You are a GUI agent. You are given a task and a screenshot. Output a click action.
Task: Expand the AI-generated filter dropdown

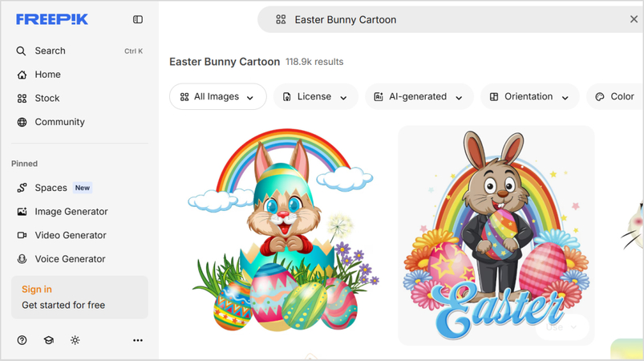(419, 96)
